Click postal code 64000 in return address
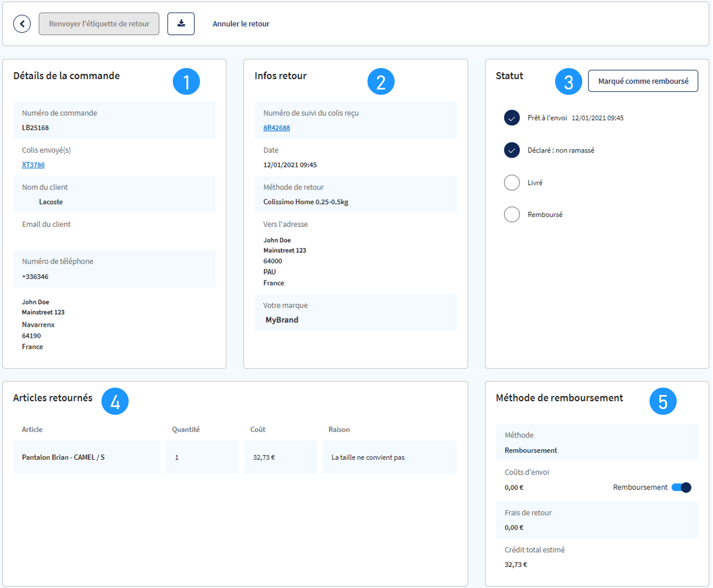This screenshot has height=588, width=713. point(273,261)
